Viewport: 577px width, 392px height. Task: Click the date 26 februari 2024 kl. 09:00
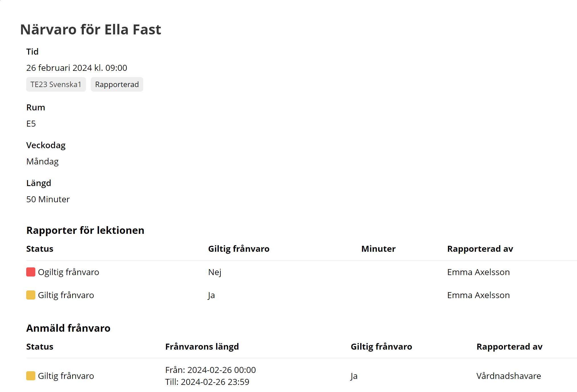pyautogui.click(x=77, y=68)
